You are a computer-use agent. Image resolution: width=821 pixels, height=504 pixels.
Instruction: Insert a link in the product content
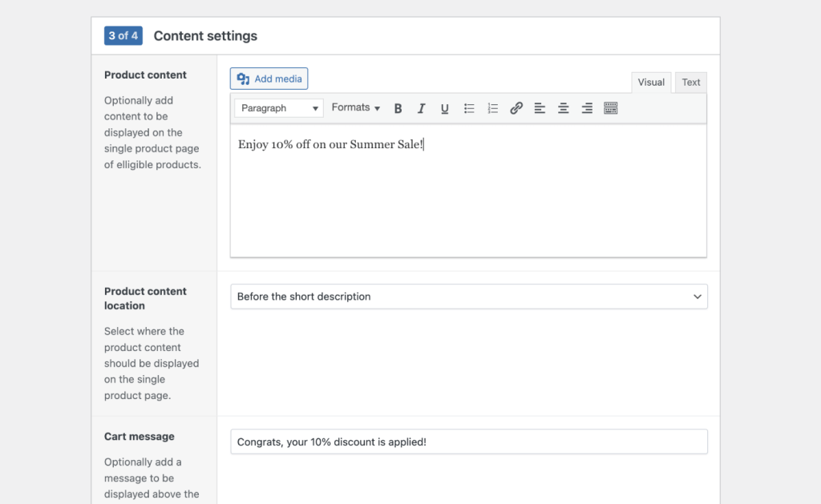pos(516,108)
